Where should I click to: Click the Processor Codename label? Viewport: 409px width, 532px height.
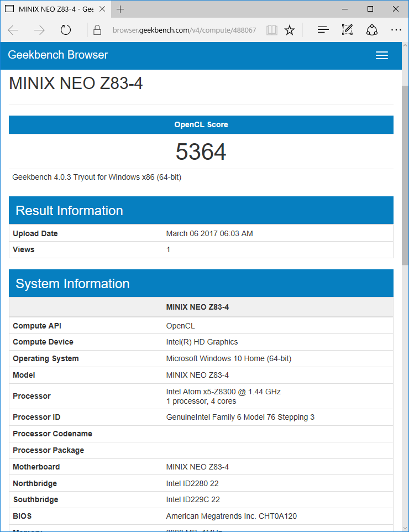coord(53,434)
